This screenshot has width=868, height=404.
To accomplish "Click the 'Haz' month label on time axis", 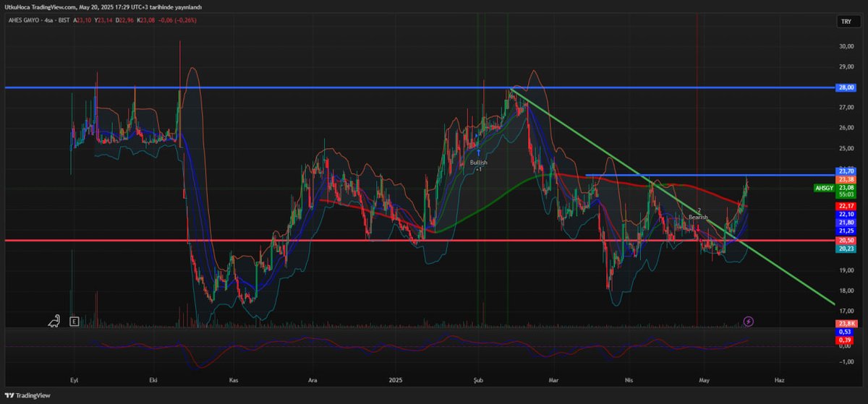I will click(779, 379).
